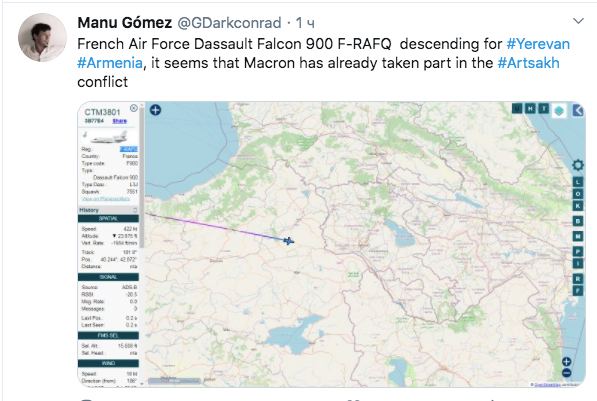Toggle the O map option button
Image resolution: width=597 pixels, height=401 pixels.
(x=578, y=194)
